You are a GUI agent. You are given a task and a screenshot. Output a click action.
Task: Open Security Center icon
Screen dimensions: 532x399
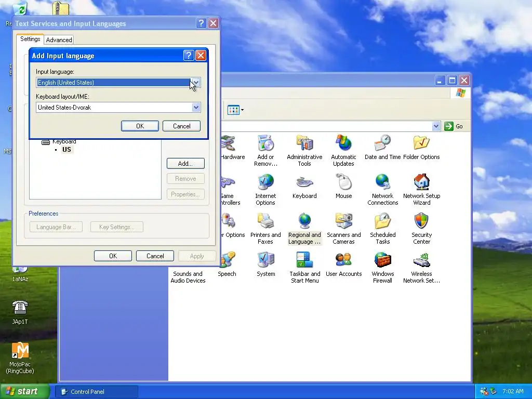421,229
